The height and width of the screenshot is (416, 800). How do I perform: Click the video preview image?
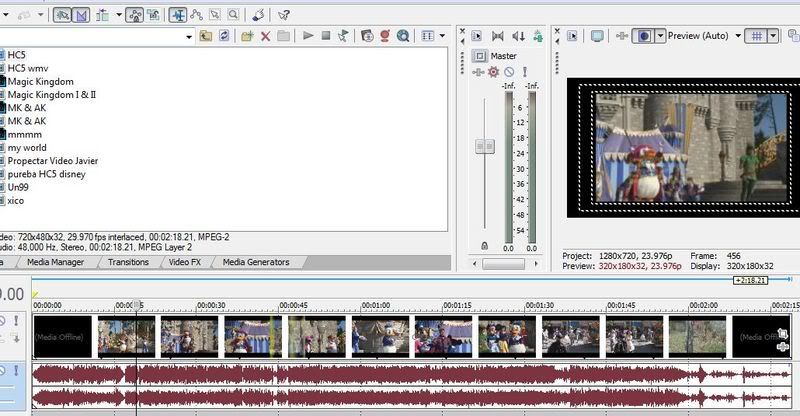click(691, 148)
